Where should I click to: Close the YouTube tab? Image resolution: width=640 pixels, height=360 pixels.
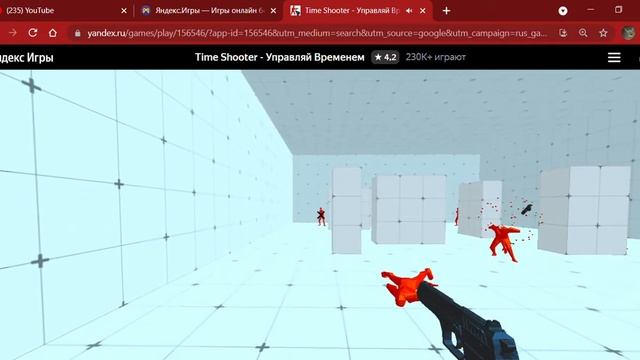124,11
